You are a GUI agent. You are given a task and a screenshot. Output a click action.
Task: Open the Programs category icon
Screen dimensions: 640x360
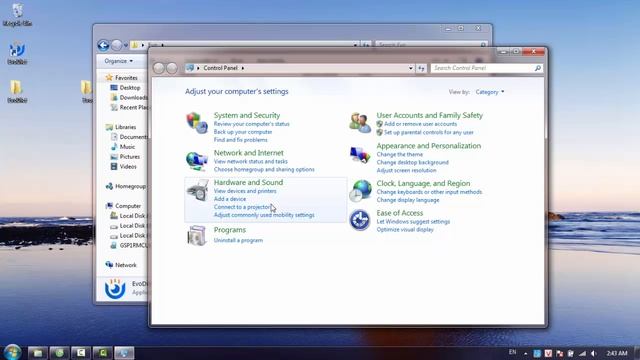click(197, 235)
